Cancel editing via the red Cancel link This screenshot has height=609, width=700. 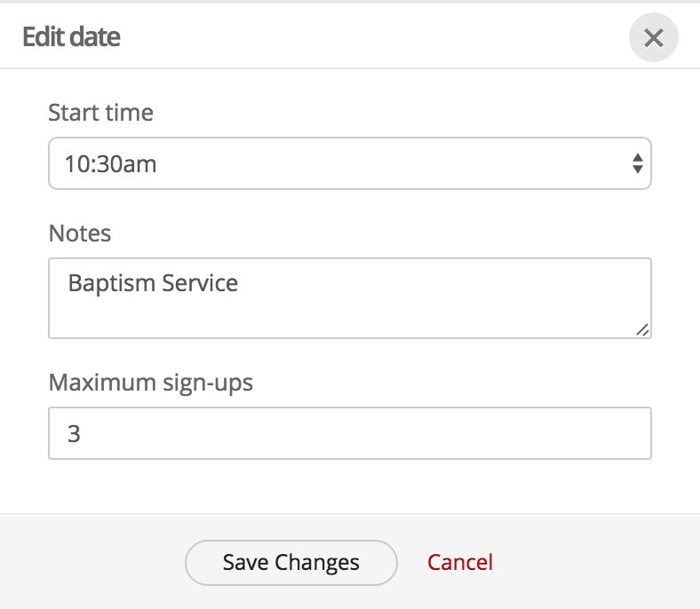[x=460, y=562]
